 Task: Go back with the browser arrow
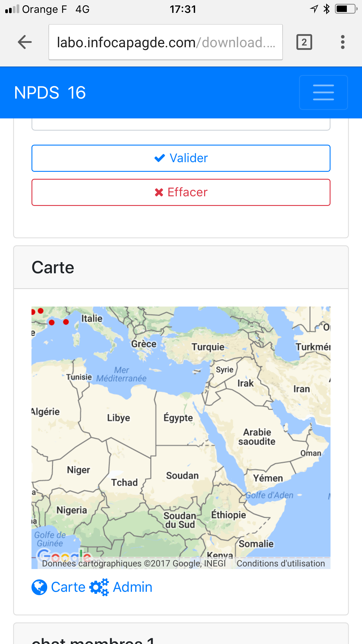click(25, 42)
